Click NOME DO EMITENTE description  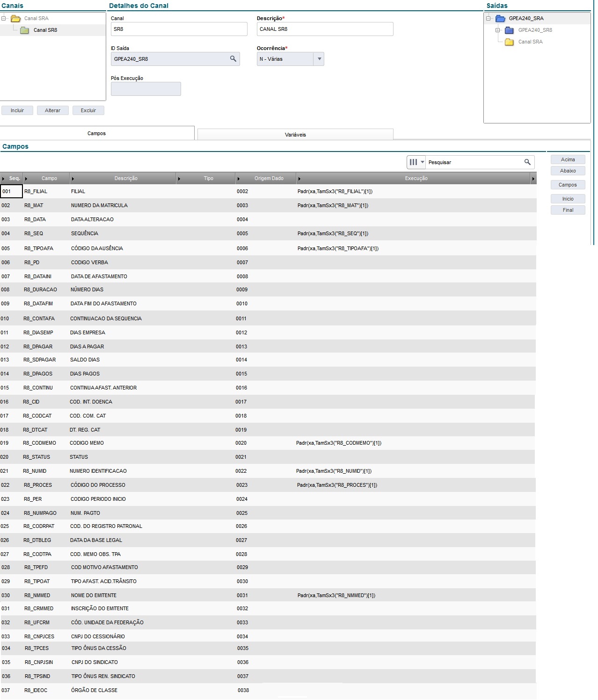point(94,595)
